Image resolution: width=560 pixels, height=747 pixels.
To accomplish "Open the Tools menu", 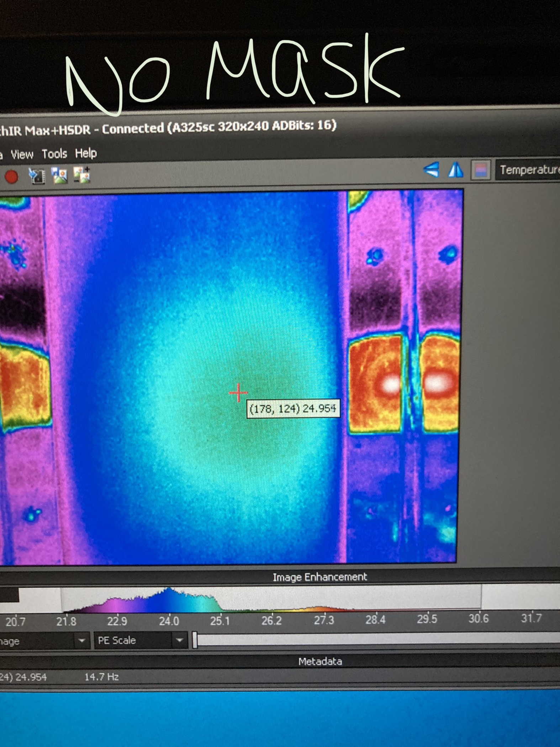I will [54, 154].
